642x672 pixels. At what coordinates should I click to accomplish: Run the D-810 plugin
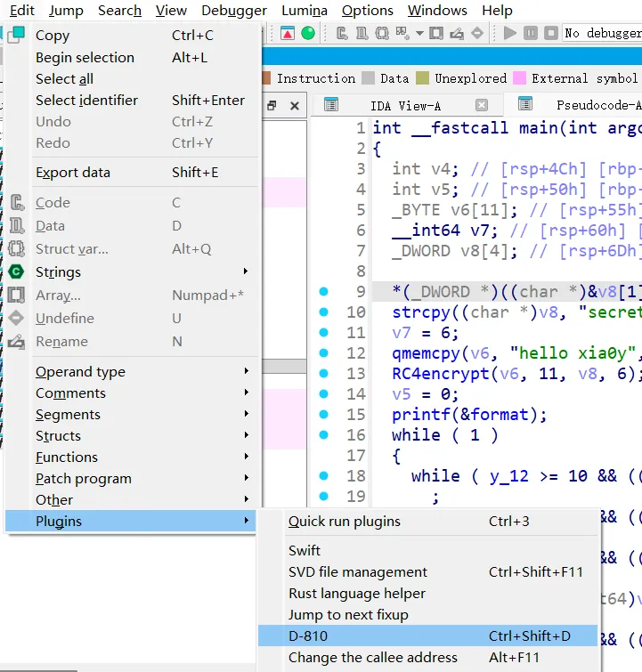pyautogui.click(x=428, y=636)
